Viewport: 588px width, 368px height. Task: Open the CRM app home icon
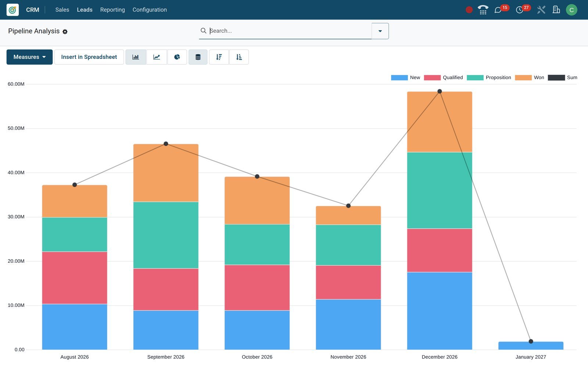[x=12, y=10]
